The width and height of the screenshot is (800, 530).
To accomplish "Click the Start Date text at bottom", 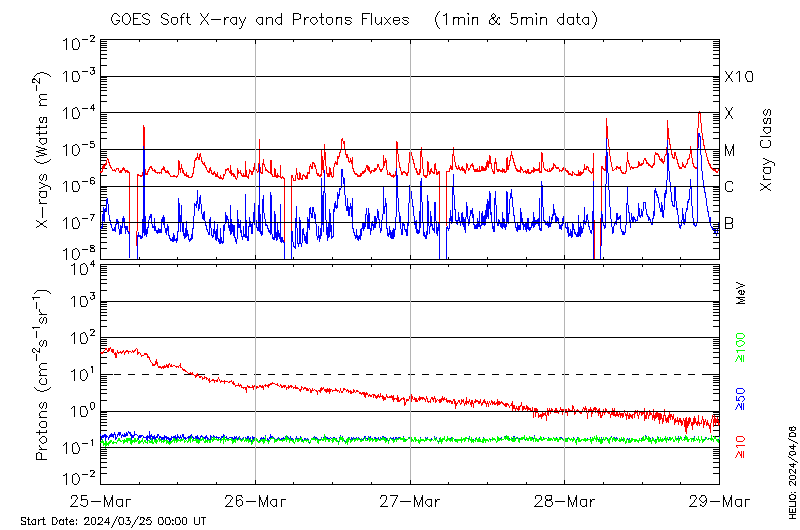I will 113,521.
